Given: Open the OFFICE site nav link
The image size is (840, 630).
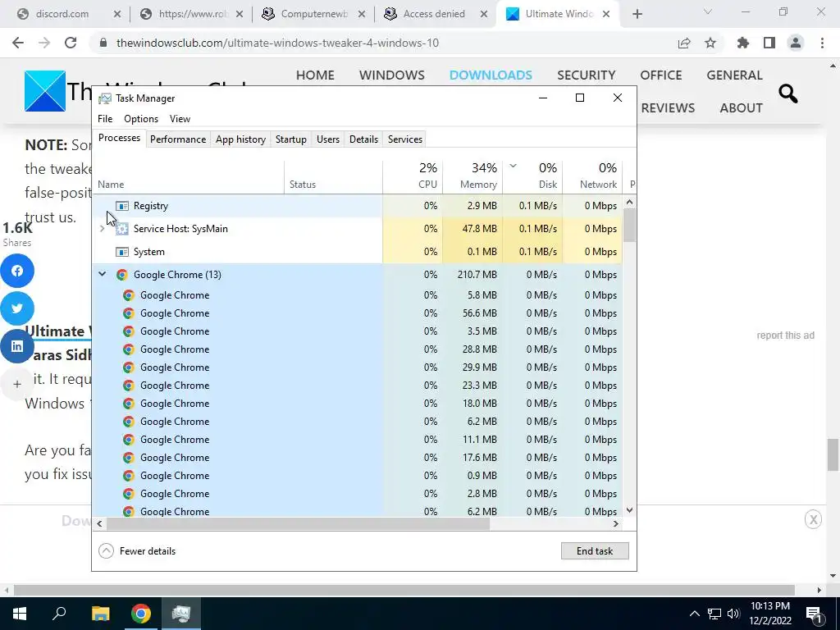Looking at the screenshot, I should (660, 75).
